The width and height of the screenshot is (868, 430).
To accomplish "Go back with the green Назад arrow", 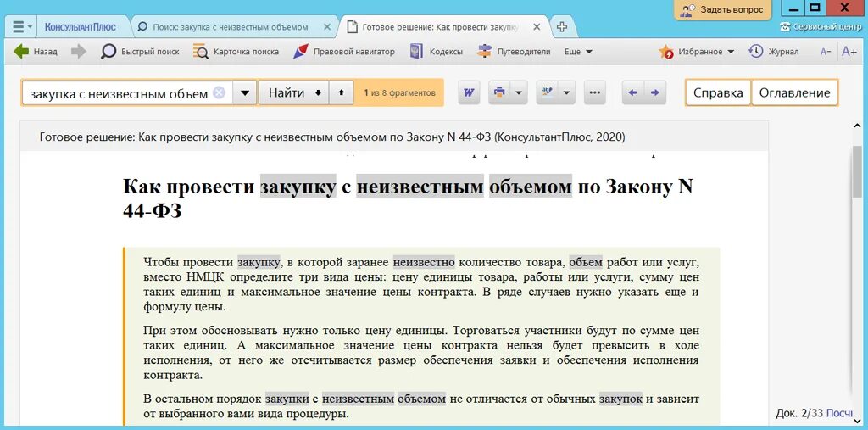I will click(36, 52).
